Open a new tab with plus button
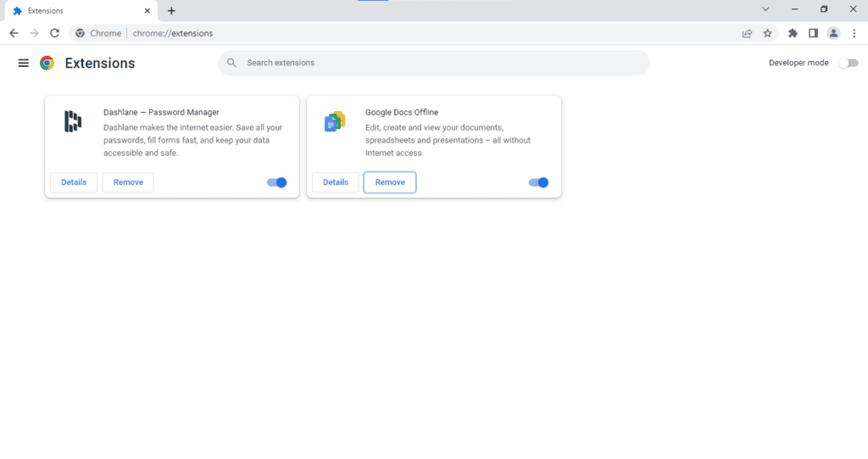 click(x=171, y=10)
